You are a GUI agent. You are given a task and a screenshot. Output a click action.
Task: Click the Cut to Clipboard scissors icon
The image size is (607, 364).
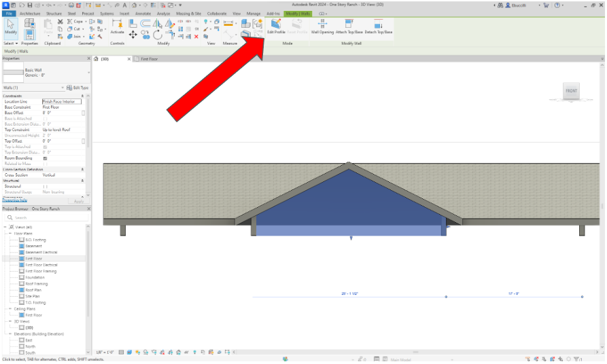coord(60,22)
